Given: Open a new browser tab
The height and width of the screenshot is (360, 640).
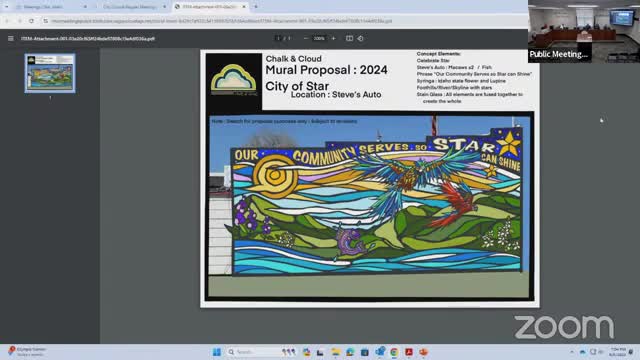Looking at the screenshot, I should 256,7.
